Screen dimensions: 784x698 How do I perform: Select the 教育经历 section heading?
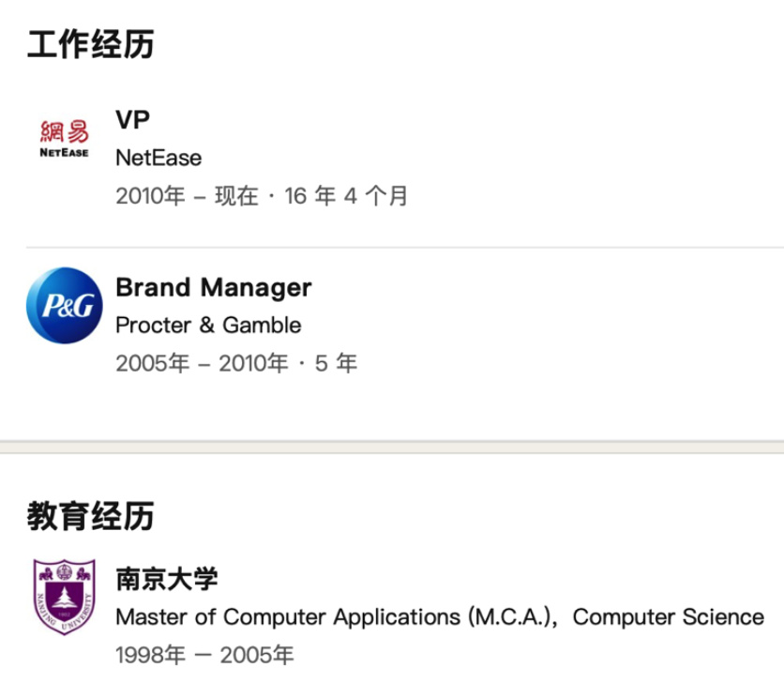pos(90,515)
